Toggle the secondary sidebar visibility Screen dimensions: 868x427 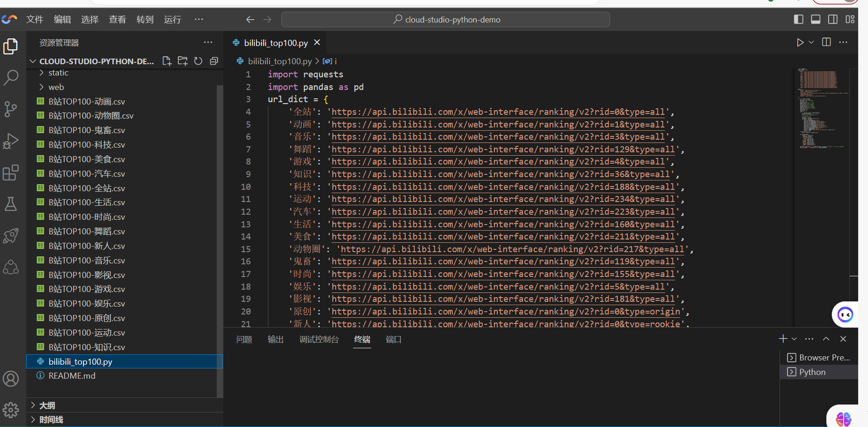833,19
